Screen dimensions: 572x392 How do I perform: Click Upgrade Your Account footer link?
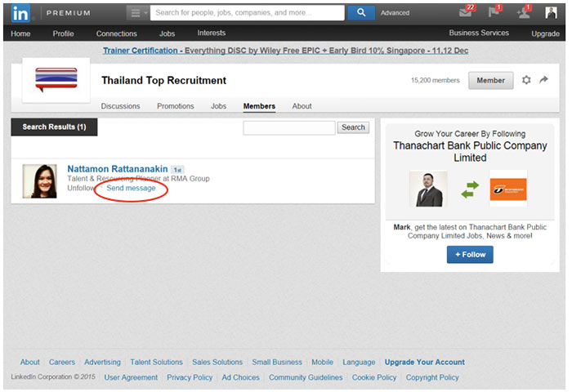(x=425, y=362)
